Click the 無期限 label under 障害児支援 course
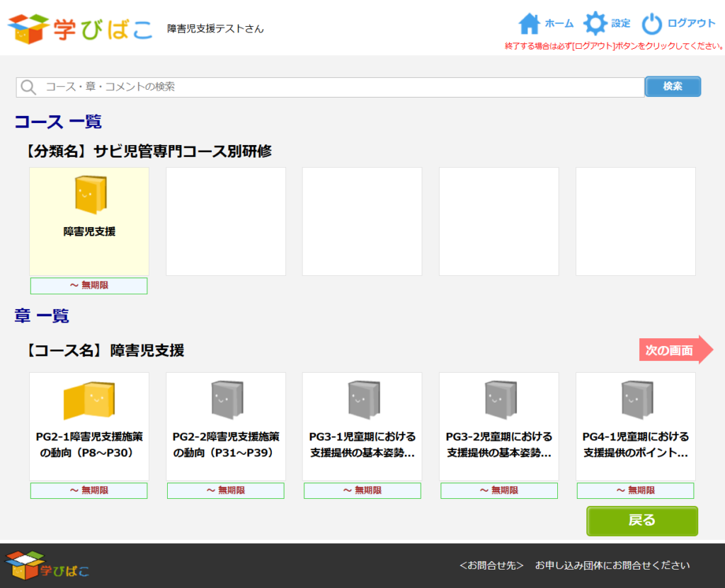The image size is (725, 588). 89,286
